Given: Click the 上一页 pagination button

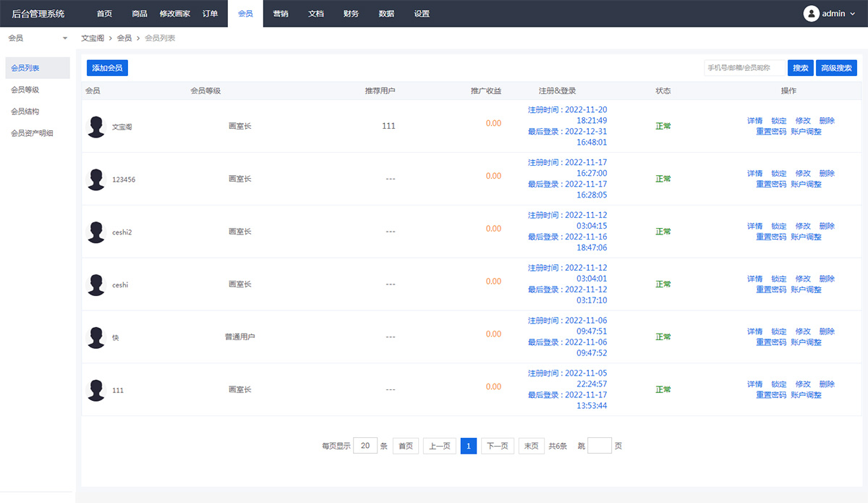Looking at the screenshot, I should (x=440, y=446).
